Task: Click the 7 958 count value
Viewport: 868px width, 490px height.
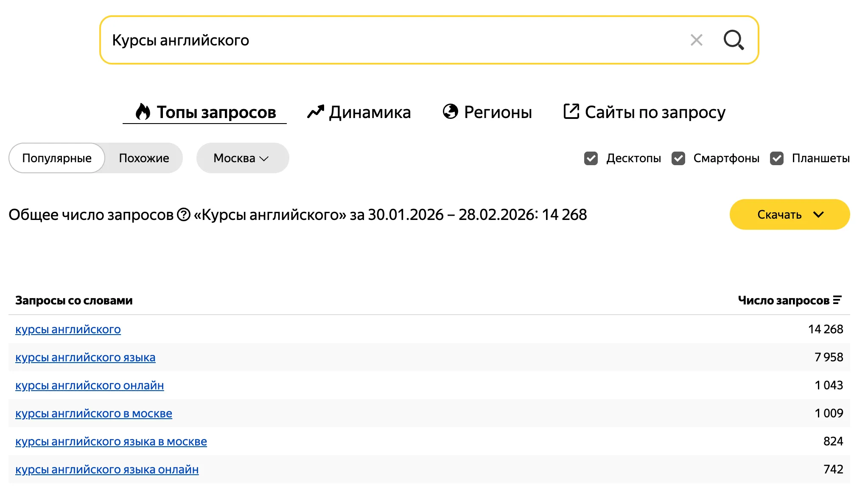Action: [829, 357]
